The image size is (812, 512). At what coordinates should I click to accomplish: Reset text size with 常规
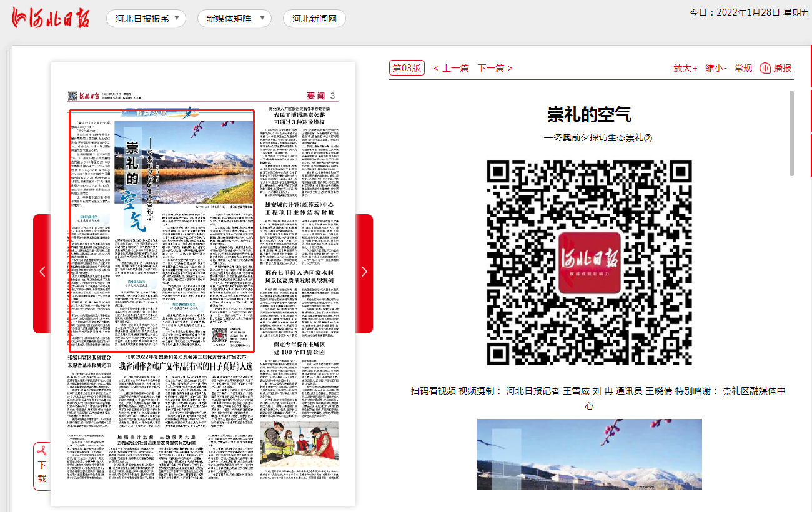743,68
